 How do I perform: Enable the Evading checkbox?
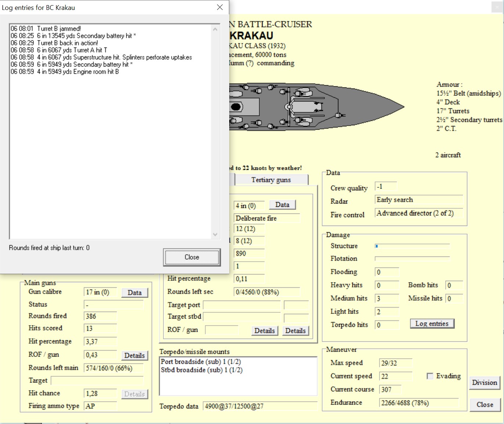[430, 376]
